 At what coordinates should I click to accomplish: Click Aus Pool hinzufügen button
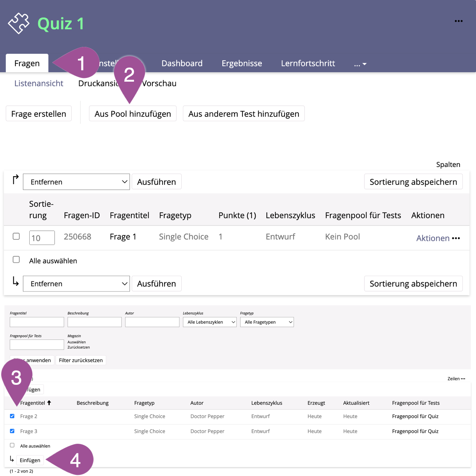coord(133,114)
